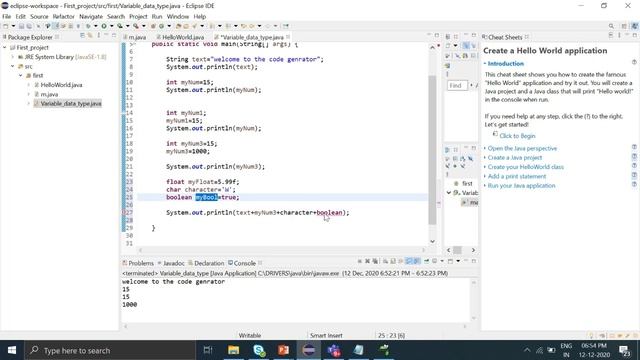Open Skype from the taskbar

(259, 350)
